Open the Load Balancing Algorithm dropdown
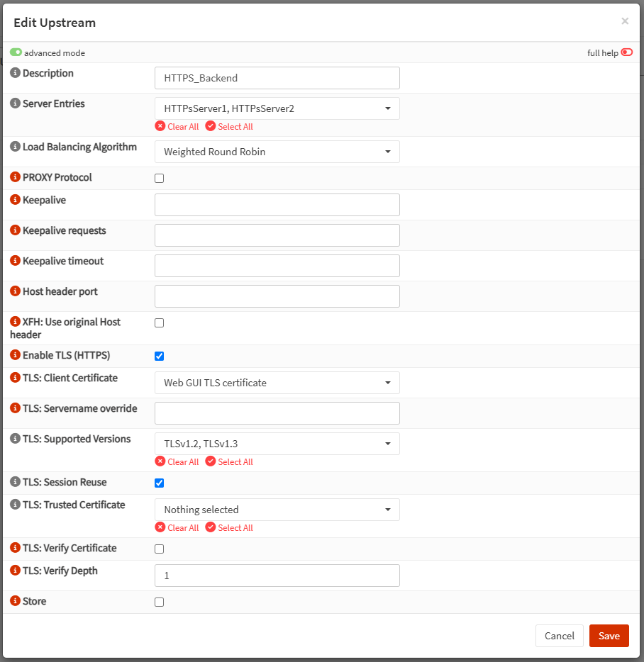644x662 pixels. click(277, 151)
